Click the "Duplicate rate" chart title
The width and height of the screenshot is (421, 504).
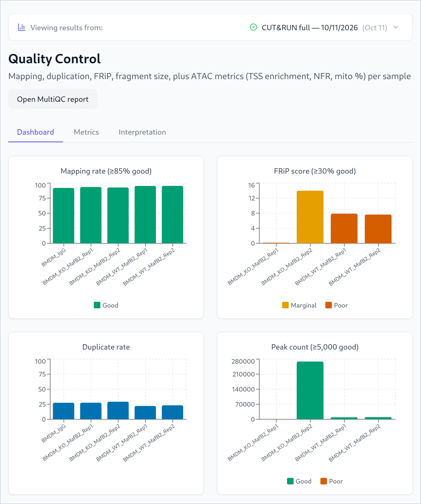(x=106, y=347)
